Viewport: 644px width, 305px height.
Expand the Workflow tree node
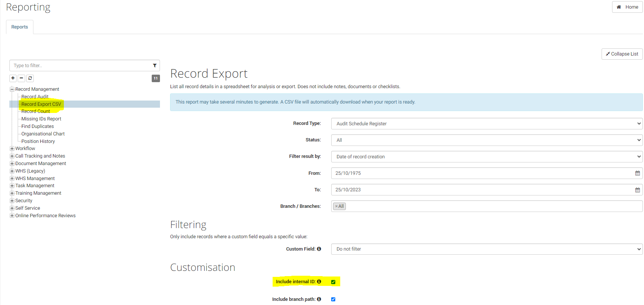pyautogui.click(x=12, y=149)
